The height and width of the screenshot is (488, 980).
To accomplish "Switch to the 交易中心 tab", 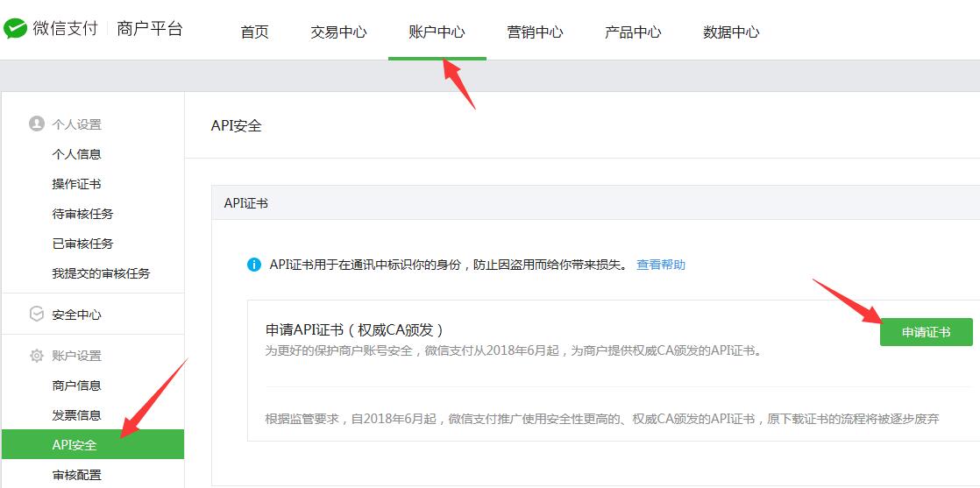I will 338,32.
